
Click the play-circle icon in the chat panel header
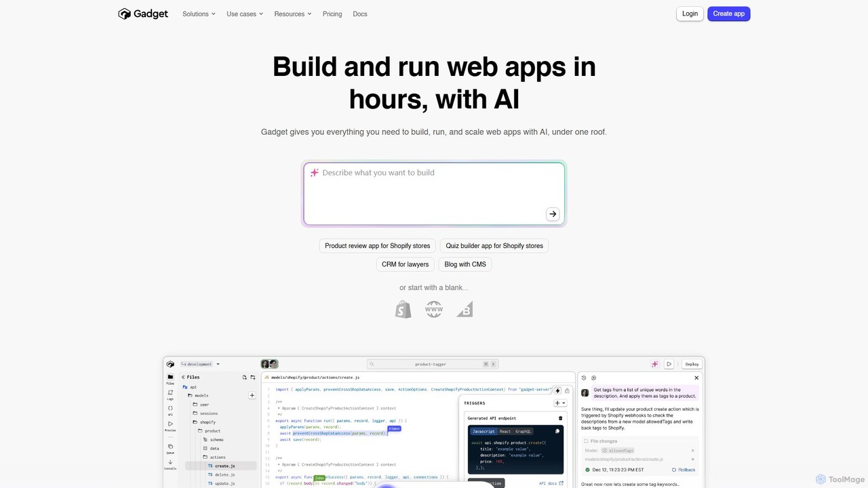tap(593, 378)
